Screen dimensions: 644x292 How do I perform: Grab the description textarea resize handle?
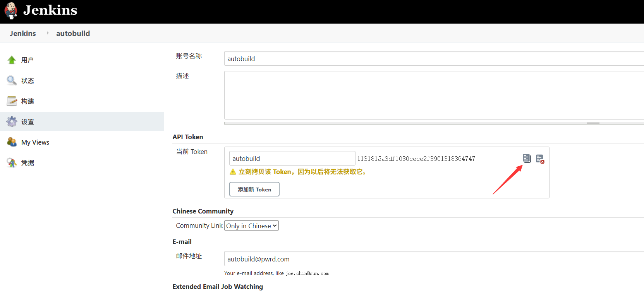pyautogui.click(x=593, y=123)
